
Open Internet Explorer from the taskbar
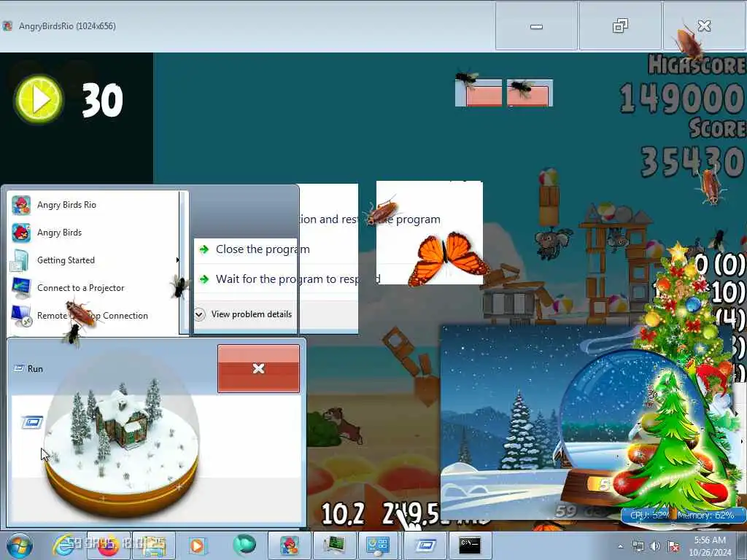point(64,545)
